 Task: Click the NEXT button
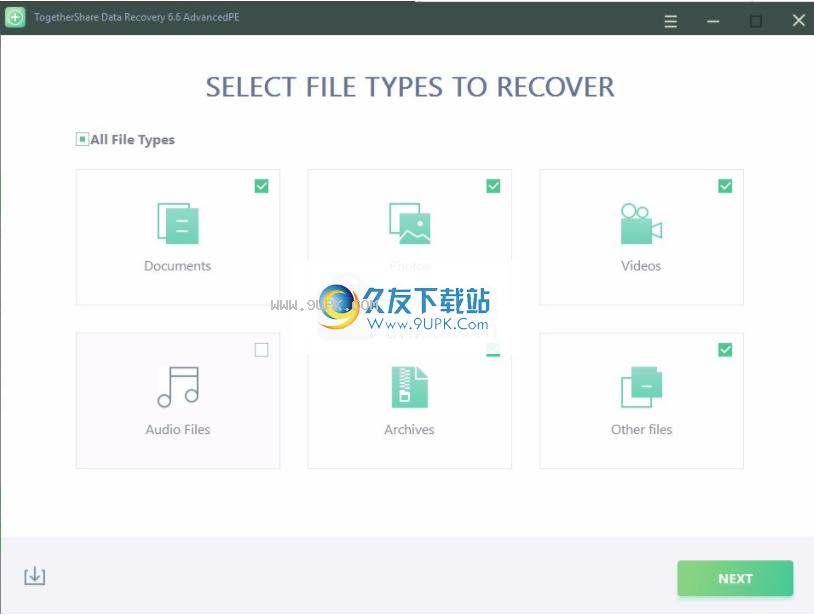point(735,578)
